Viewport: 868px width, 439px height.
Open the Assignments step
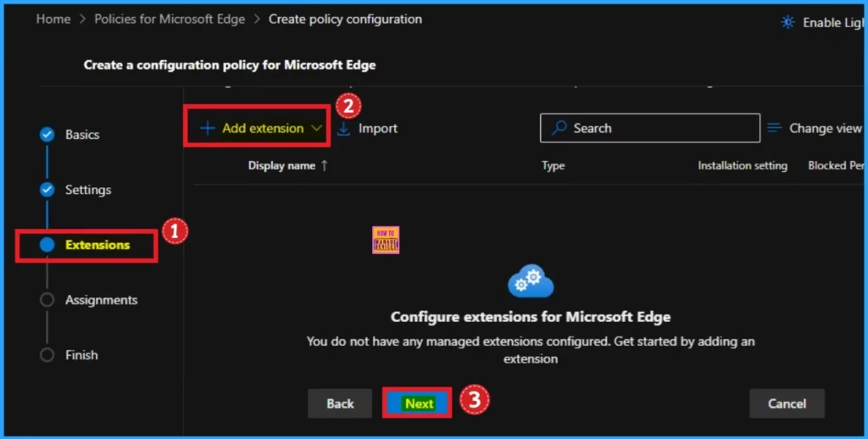point(102,300)
